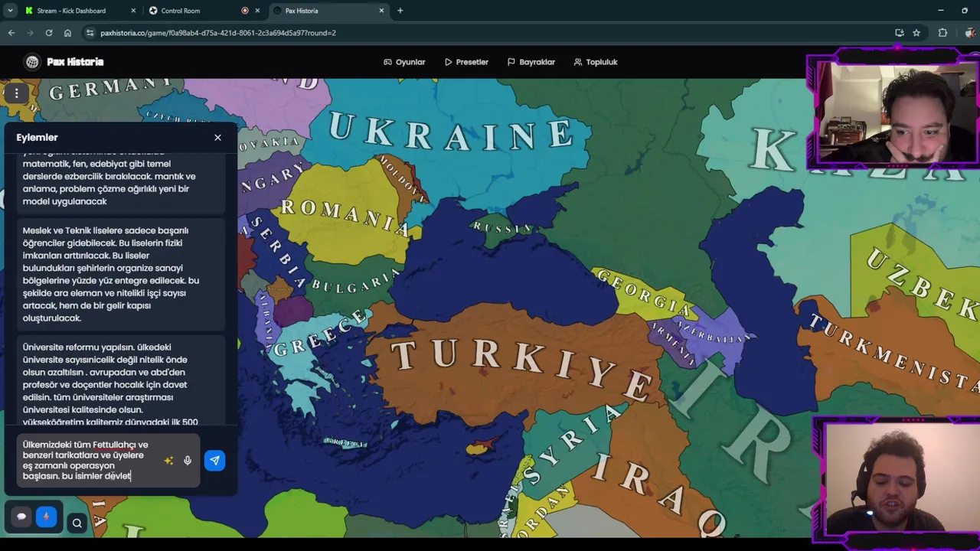Image resolution: width=980 pixels, height=551 pixels.
Task: Click the paxhistoria.co address bar
Action: click(x=490, y=33)
